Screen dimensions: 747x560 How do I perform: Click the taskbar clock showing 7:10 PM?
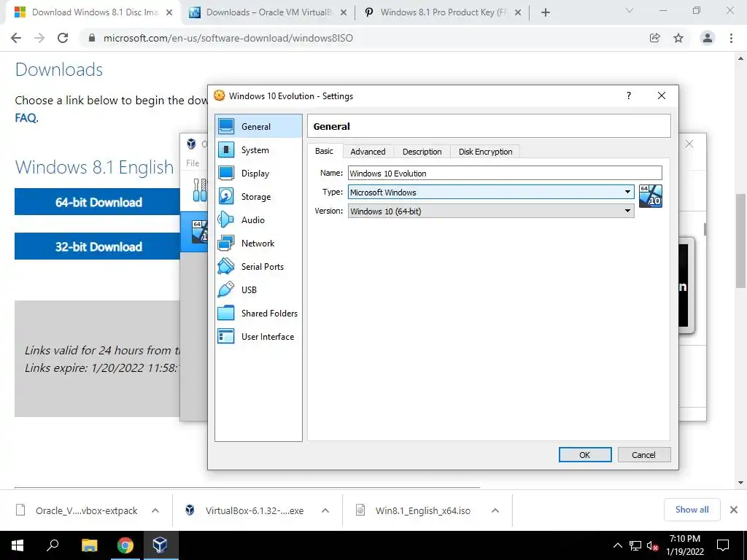click(x=684, y=545)
